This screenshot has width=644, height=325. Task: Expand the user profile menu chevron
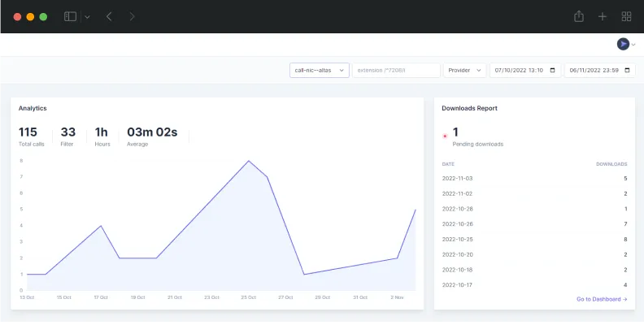pos(633,45)
